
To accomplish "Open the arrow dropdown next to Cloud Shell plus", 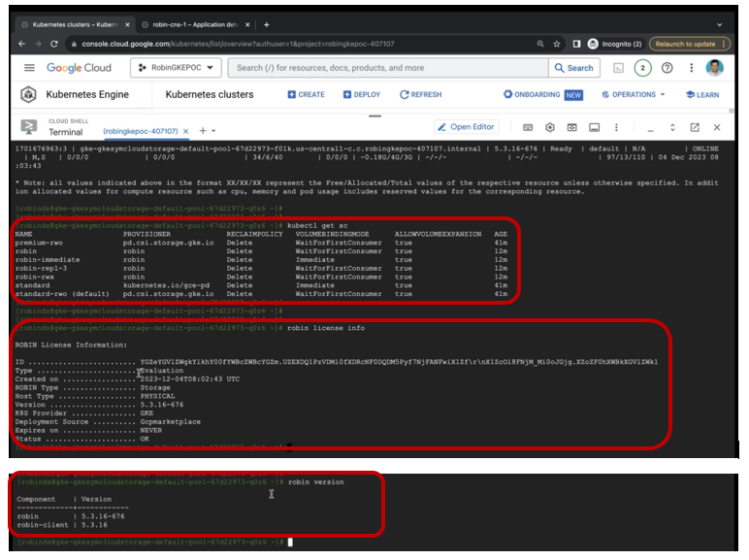I will [x=213, y=130].
